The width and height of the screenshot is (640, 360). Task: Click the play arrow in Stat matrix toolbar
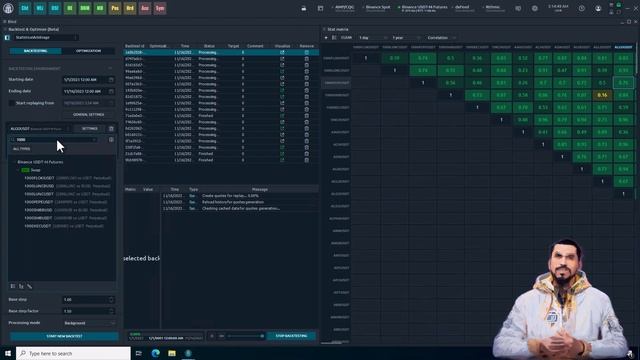click(326, 38)
